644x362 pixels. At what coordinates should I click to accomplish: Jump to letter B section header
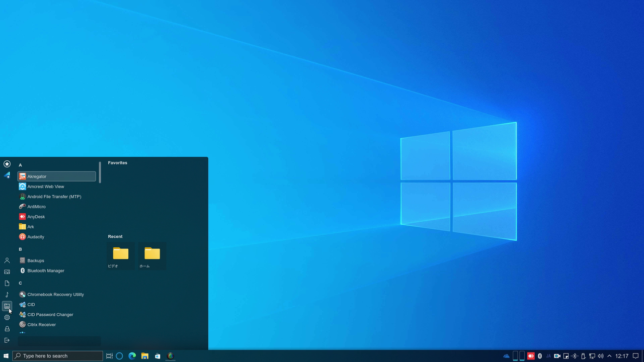point(20,249)
